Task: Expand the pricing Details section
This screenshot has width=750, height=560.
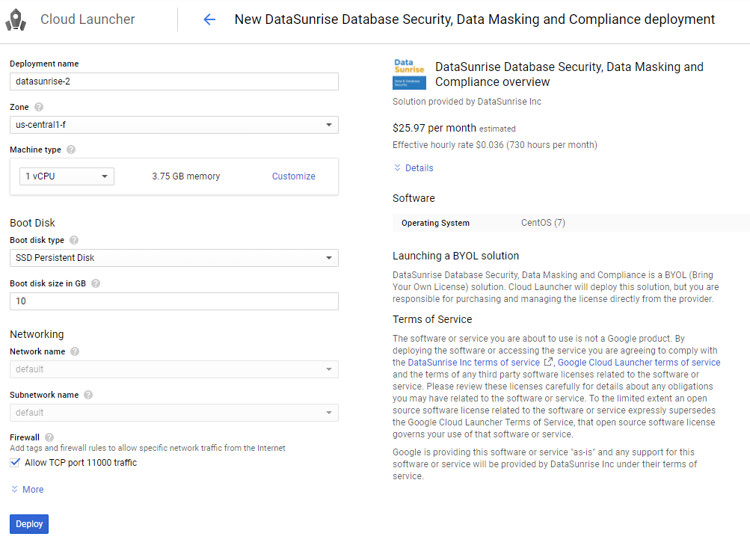Action: pos(414,168)
